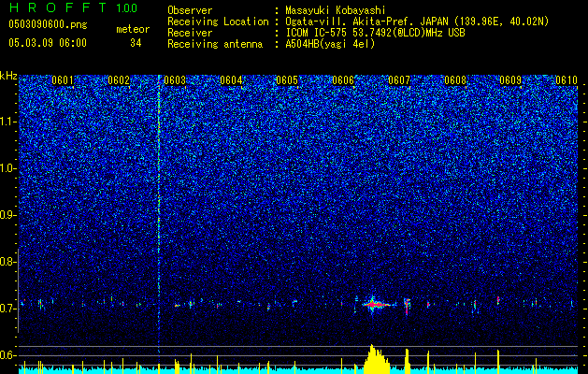Click the meteor label

click(x=133, y=29)
